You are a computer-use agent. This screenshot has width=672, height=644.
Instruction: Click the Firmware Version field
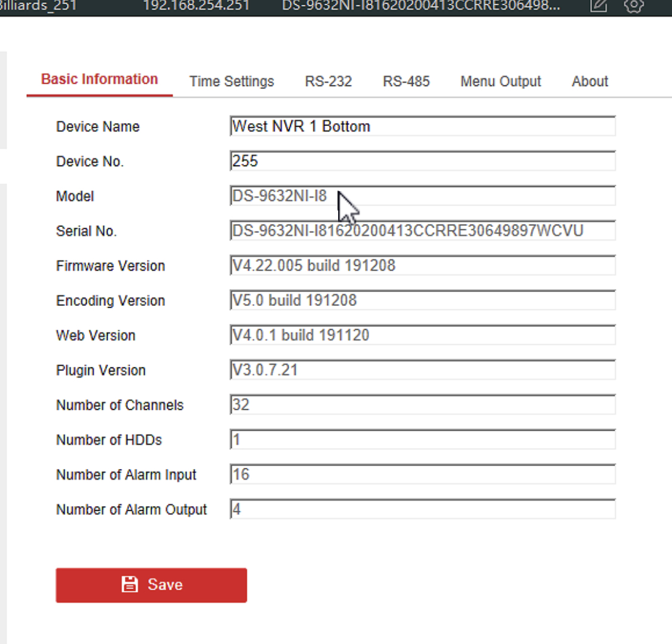(422, 266)
